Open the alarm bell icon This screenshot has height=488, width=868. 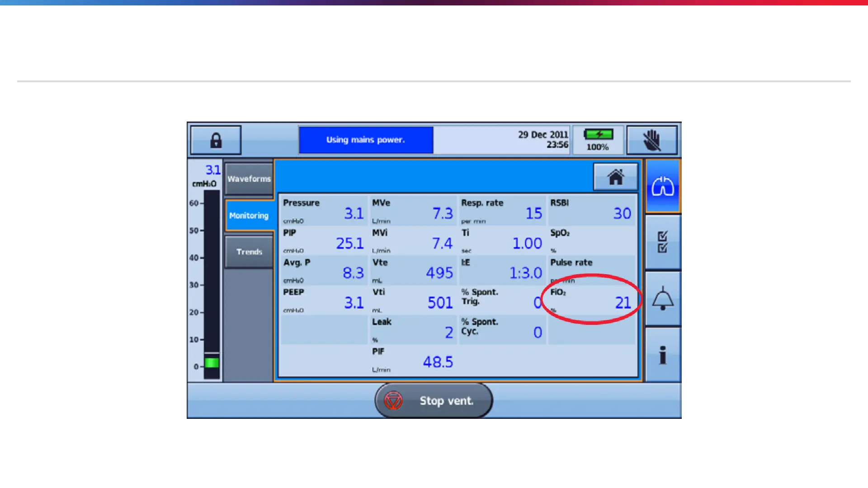pyautogui.click(x=663, y=299)
